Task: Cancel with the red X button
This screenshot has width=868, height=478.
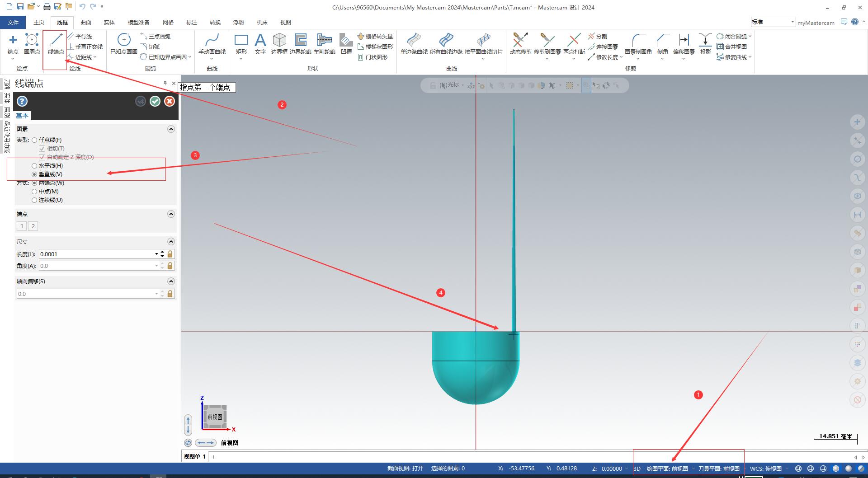Action: [170, 101]
